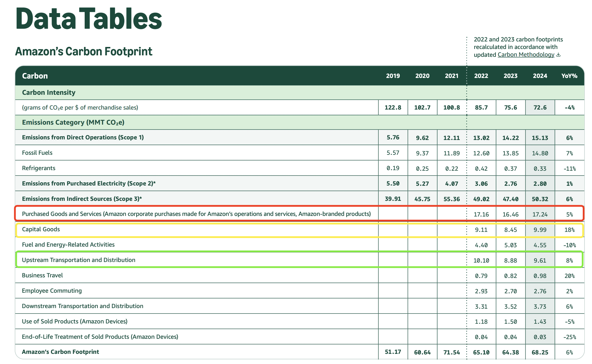Click Emissions from Indirect Sources (Scope 3) label
The image size is (592, 364).
click(x=82, y=199)
